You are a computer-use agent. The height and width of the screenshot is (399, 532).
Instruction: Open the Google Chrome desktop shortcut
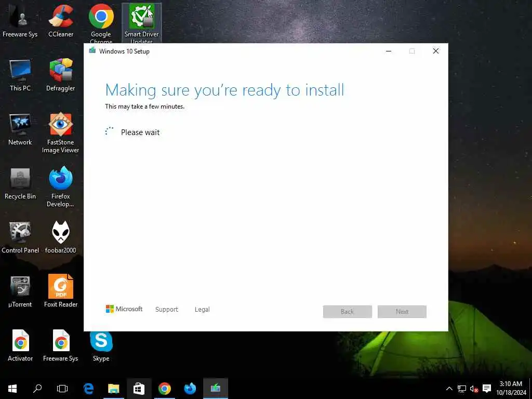click(101, 22)
